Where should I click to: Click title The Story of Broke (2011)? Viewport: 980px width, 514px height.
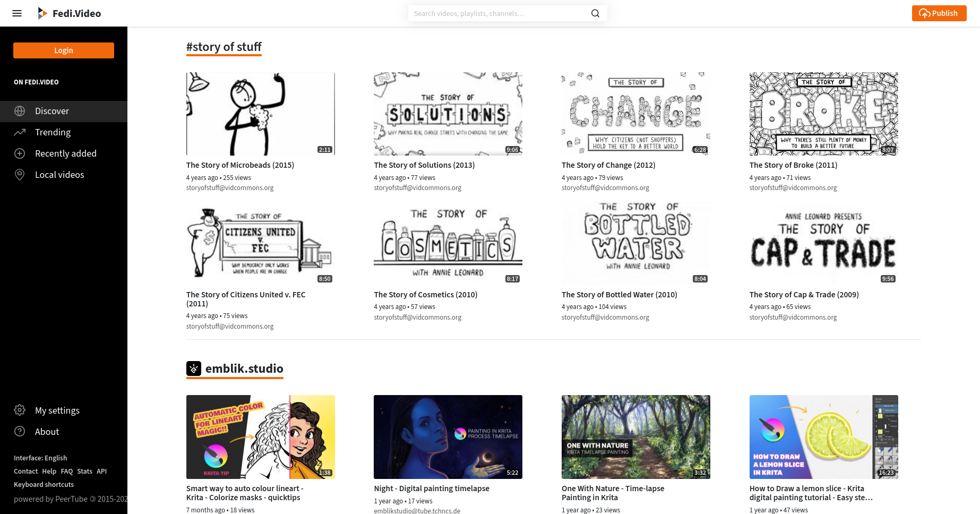point(793,165)
